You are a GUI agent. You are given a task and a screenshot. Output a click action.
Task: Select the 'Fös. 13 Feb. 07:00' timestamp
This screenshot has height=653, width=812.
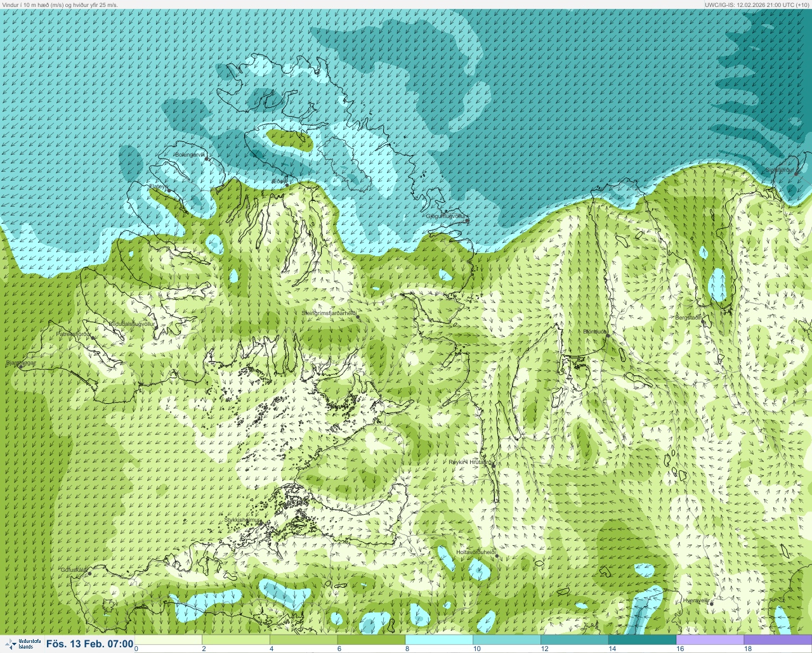point(89,644)
